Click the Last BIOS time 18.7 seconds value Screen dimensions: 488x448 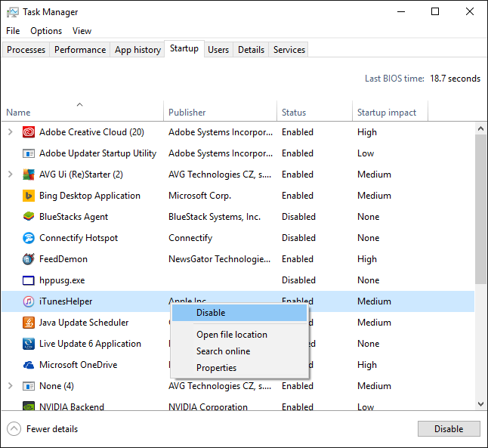[x=455, y=79]
